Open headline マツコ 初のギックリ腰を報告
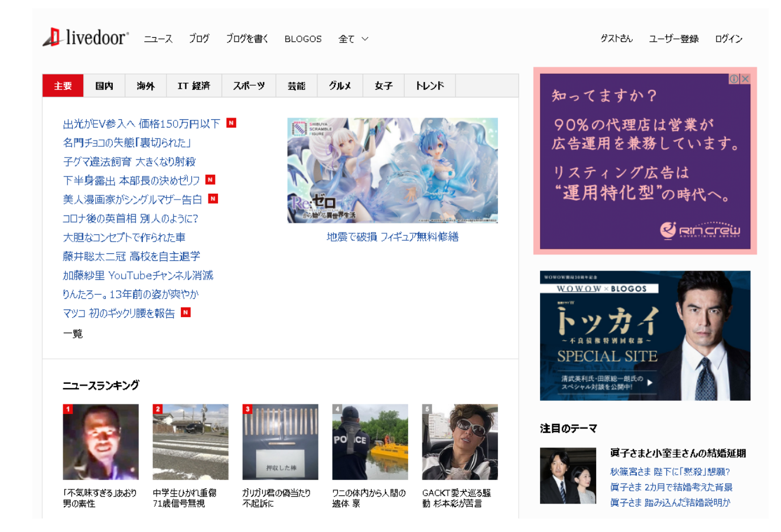This screenshot has width=781, height=532. coord(119,313)
